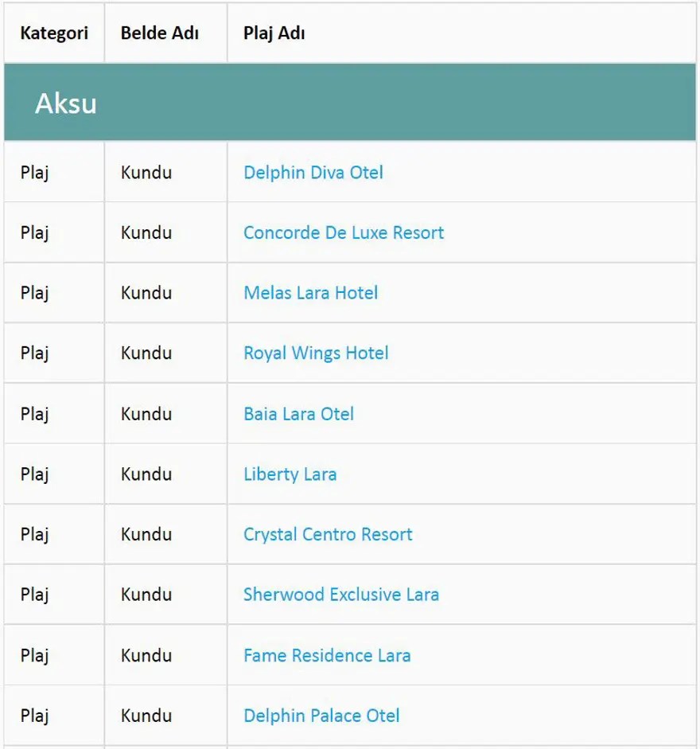This screenshot has height=749, width=700.
Task: Select the Royal Wings Hotel link
Action: click(316, 353)
